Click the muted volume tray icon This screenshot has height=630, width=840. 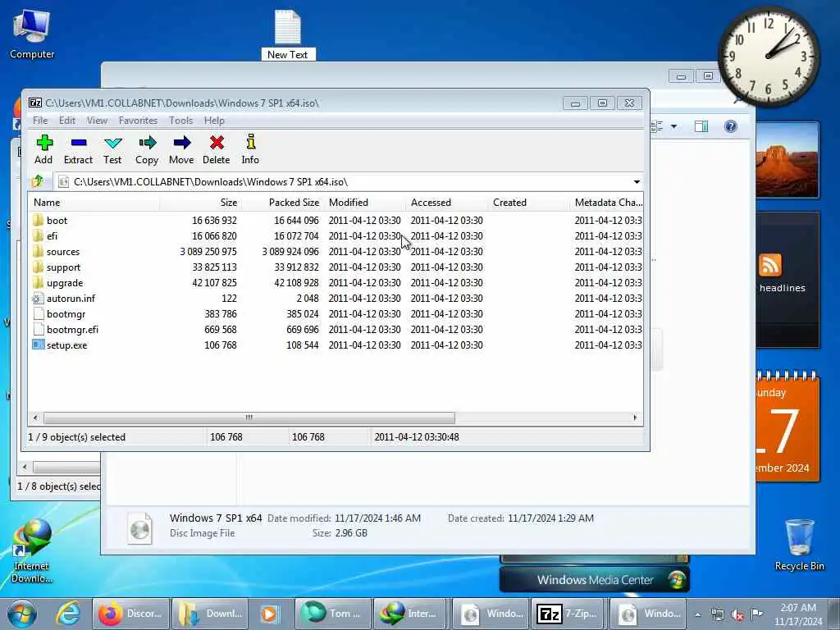pos(737,615)
